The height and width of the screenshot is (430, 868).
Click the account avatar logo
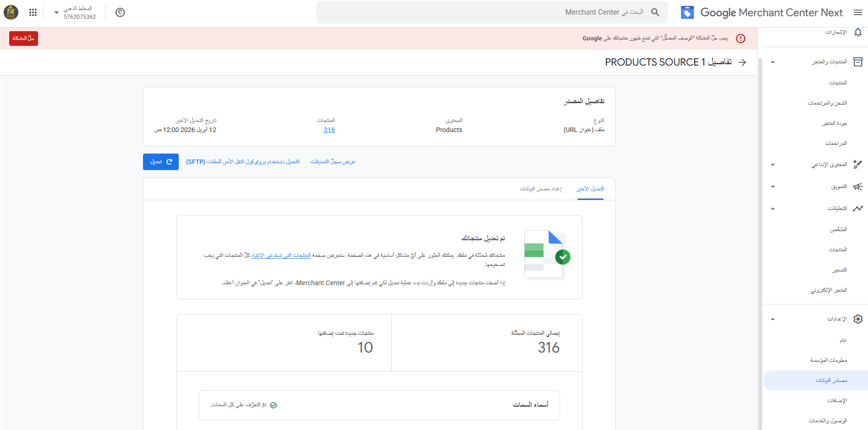tap(11, 12)
